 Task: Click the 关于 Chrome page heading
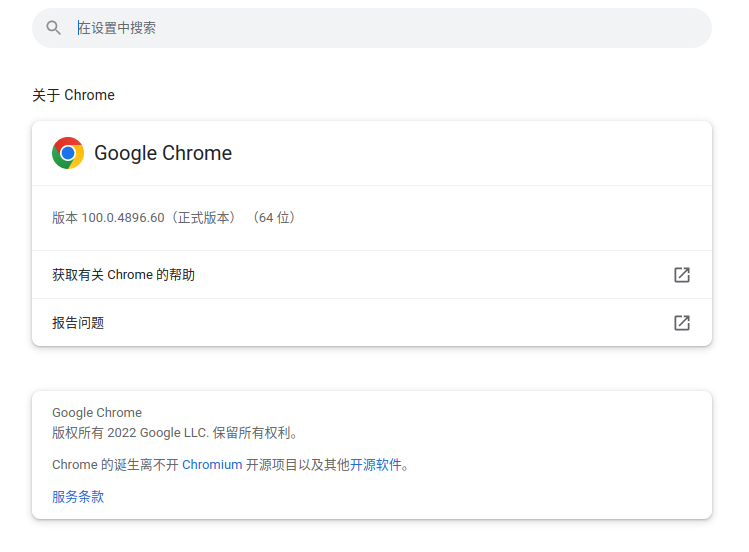[x=73, y=95]
